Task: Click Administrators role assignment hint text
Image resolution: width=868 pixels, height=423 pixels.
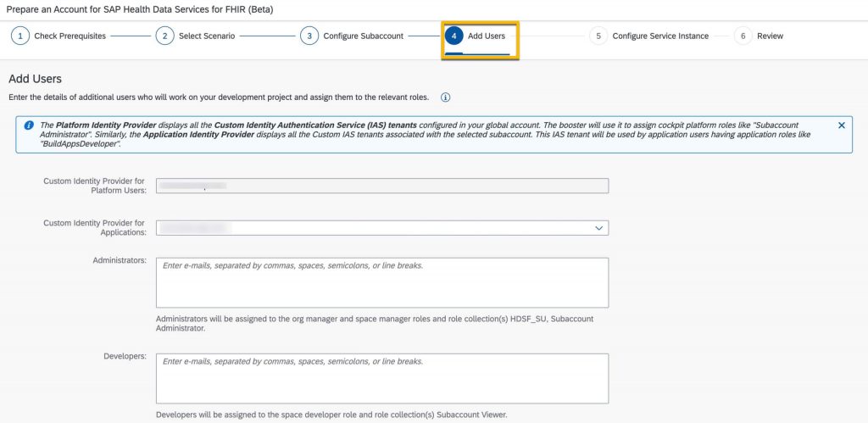Action: [375, 324]
